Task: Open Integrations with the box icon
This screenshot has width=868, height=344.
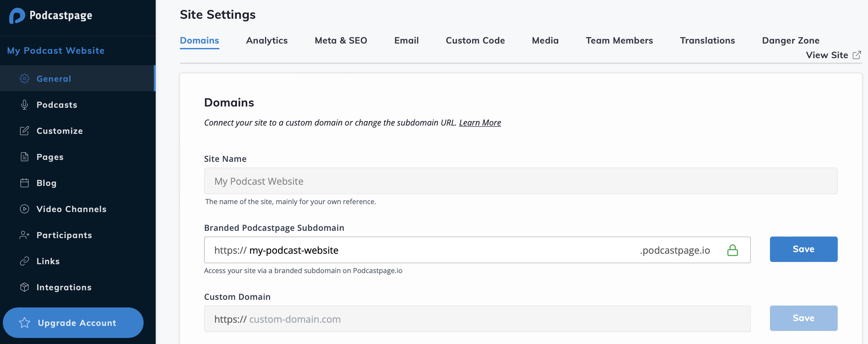Action: [24, 287]
